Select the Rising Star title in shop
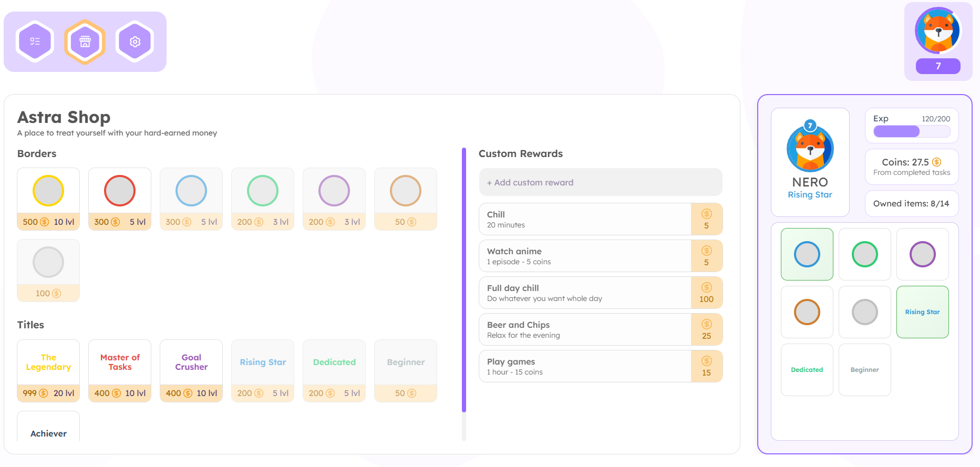 (x=263, y=371)
